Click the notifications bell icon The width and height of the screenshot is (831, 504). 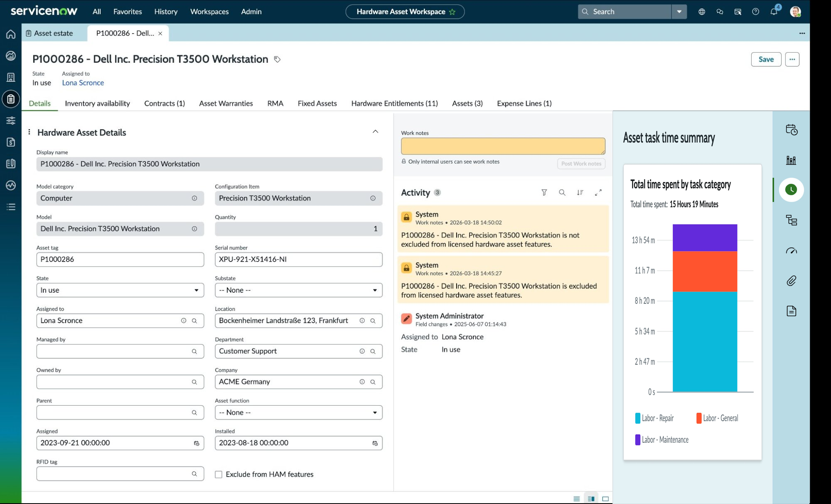coord(774,12)
